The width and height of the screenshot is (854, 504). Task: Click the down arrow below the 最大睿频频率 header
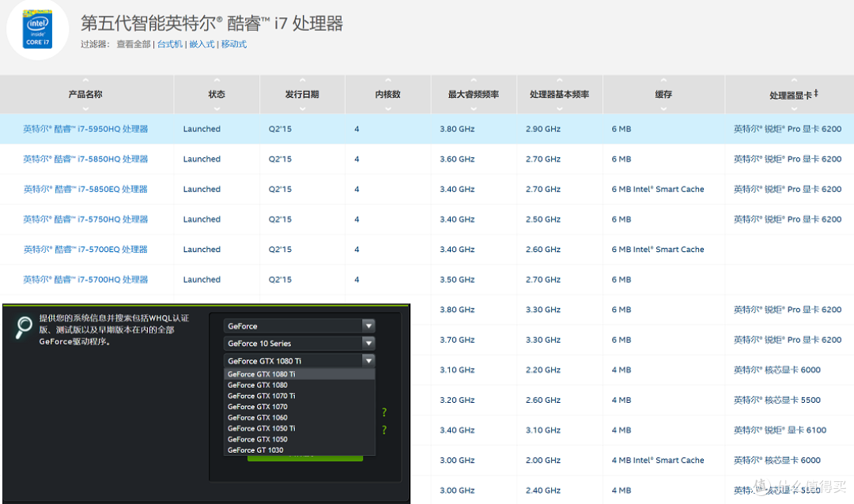click(474, 108)
